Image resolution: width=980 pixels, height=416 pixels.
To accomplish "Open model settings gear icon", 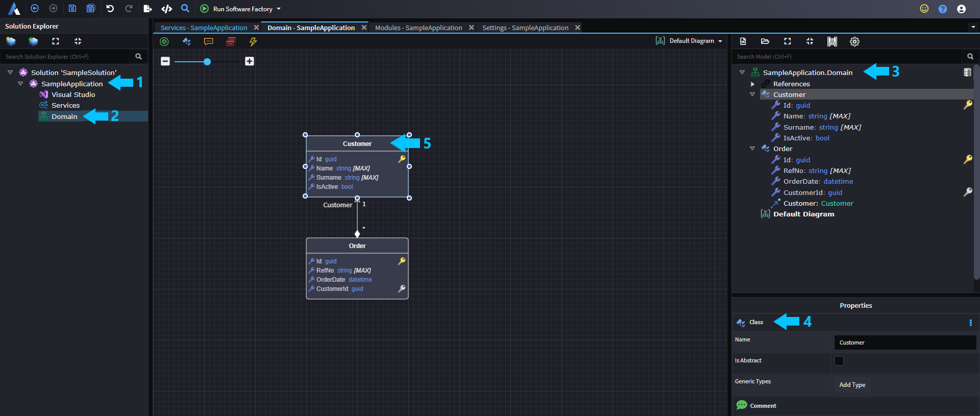I will pyautogui.click(x=854, y=41).
